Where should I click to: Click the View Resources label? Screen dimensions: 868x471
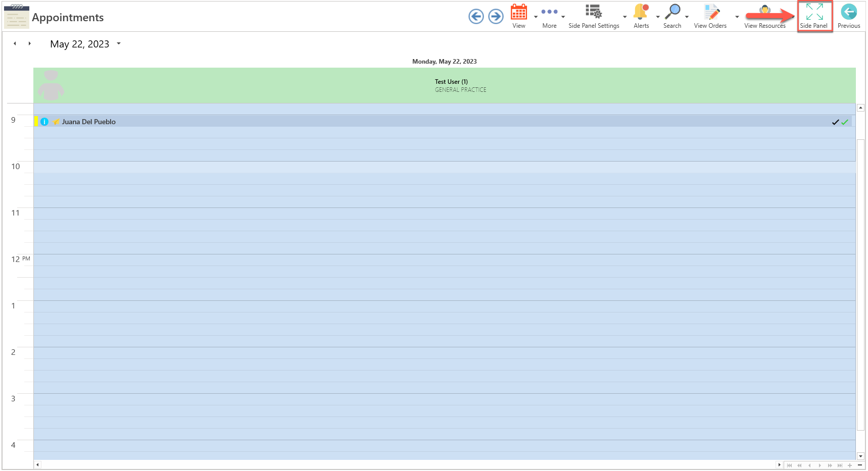765,26
